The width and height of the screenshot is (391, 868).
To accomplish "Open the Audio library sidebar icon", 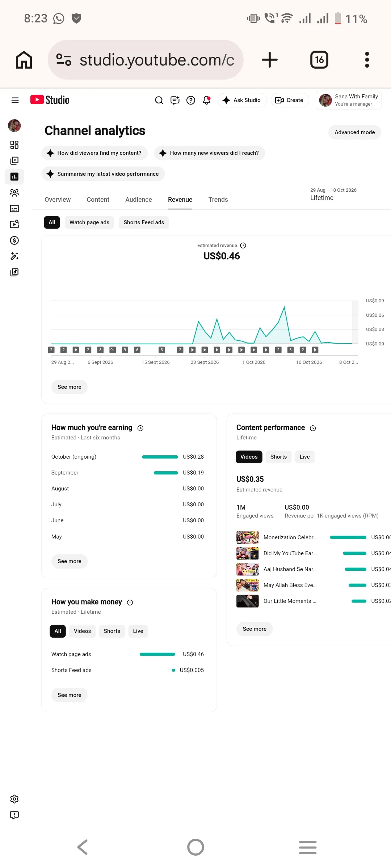I will pyautogui.click(x=14, y=272).
